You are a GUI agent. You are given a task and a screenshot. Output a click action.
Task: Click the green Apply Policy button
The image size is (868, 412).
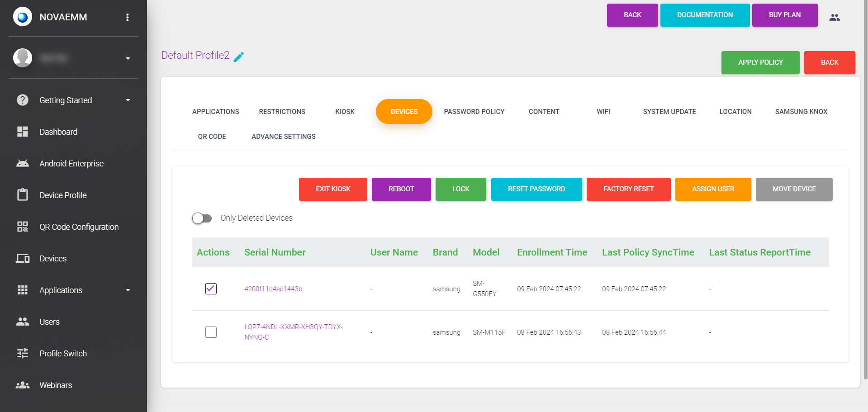click(x=760, y=62)
